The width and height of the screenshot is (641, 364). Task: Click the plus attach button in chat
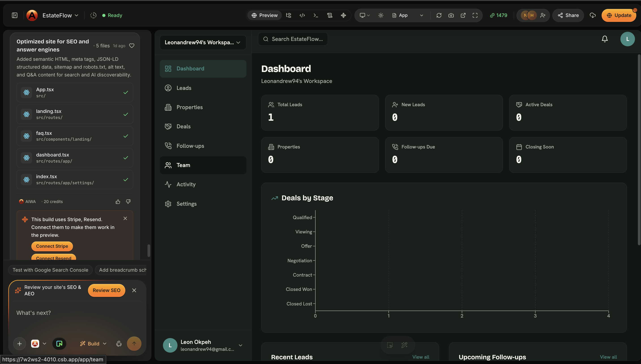(x=19, y=343)
